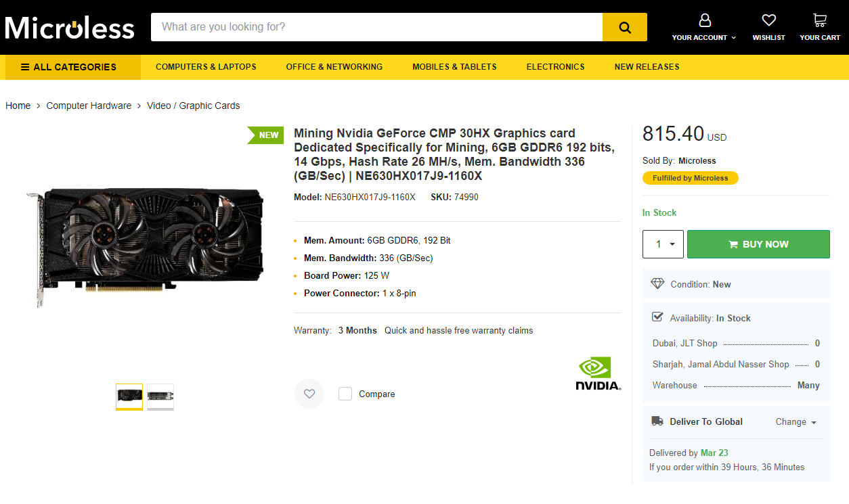Screen dimensions: 849x504
Task: Click the product title text
Action: coord(455,155)
